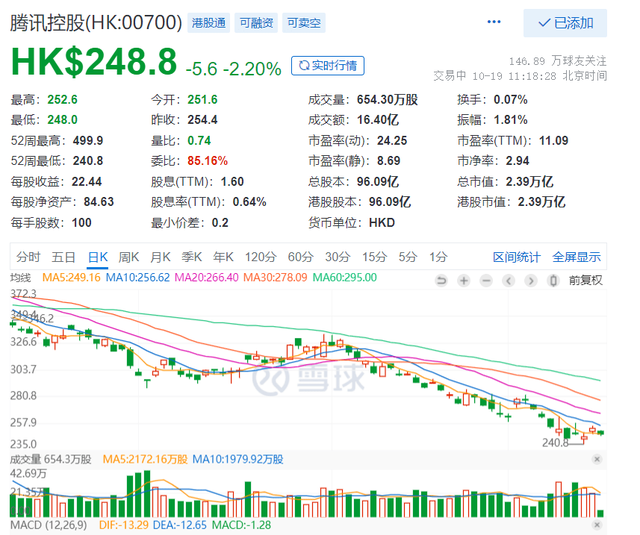Image resolution: width=640 pixels, height=535 pixels.
Task: Zoom in chart with plus icon
Action: coord(464,281)
